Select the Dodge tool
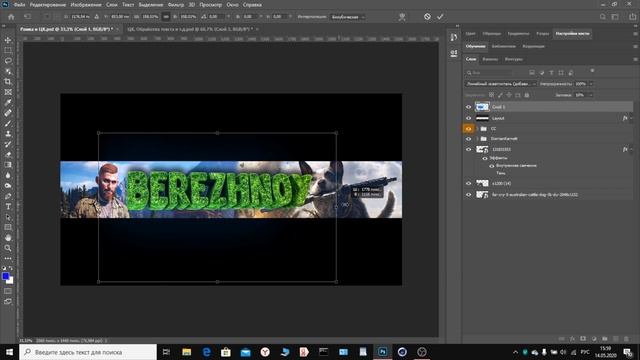 pos(8,185)
